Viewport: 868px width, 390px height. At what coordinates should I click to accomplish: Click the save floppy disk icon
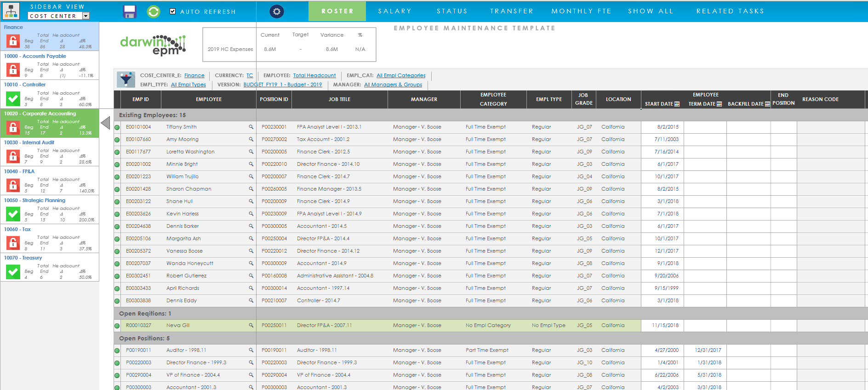(130, 11)
